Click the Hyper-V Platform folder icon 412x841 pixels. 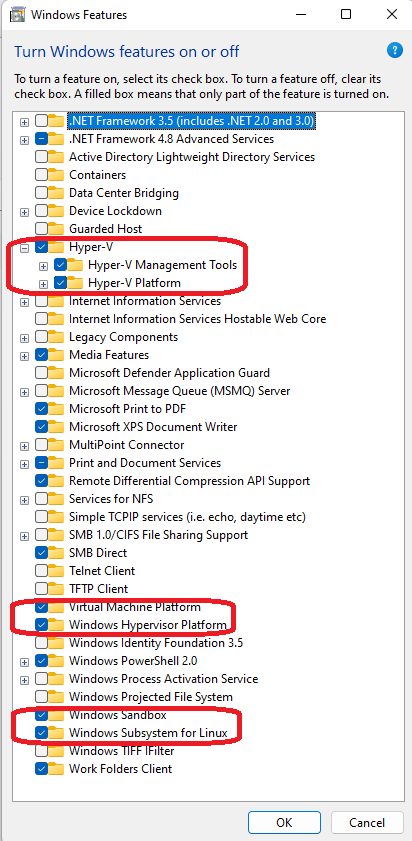point(75,282)
